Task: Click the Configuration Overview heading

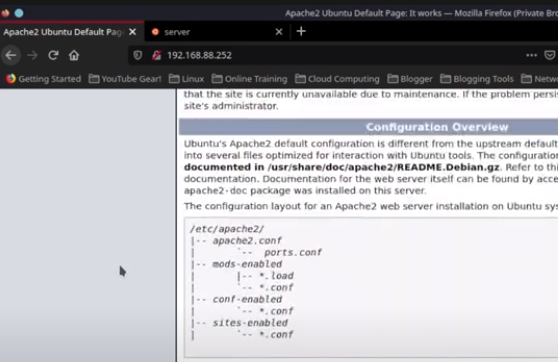Action: 437,127
